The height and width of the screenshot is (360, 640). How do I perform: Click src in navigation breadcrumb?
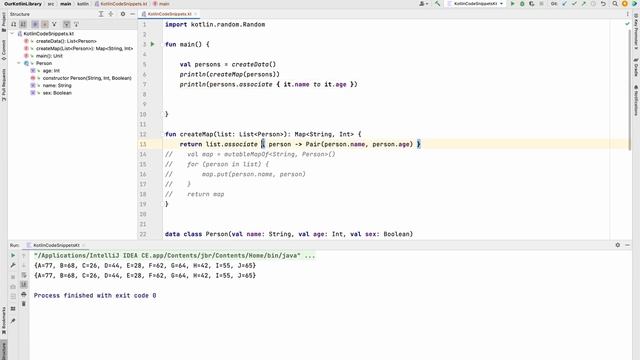point(51,4)
